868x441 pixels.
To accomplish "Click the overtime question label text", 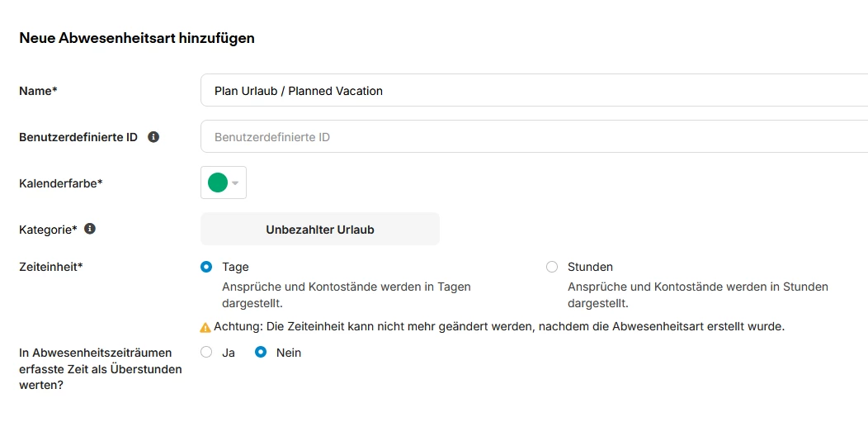I will click(x=101, y=369).
